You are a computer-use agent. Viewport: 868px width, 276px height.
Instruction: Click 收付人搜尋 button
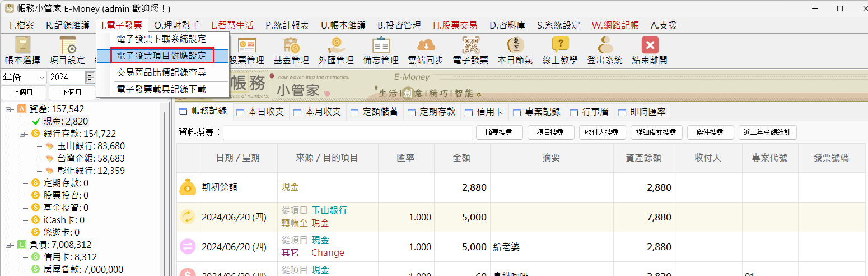(x=602, y=132)
